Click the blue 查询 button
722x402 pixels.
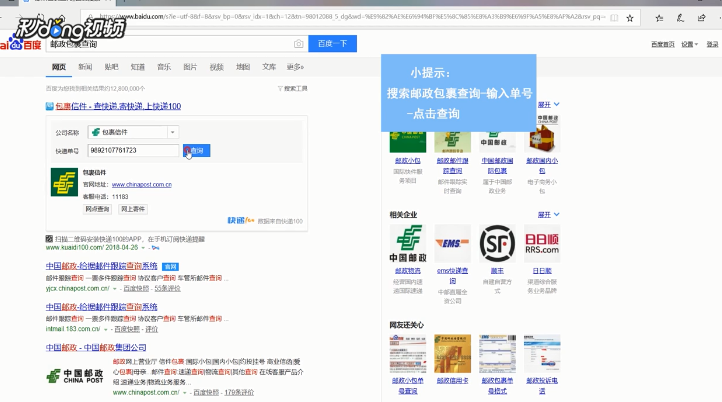click(x=197, y=151)
